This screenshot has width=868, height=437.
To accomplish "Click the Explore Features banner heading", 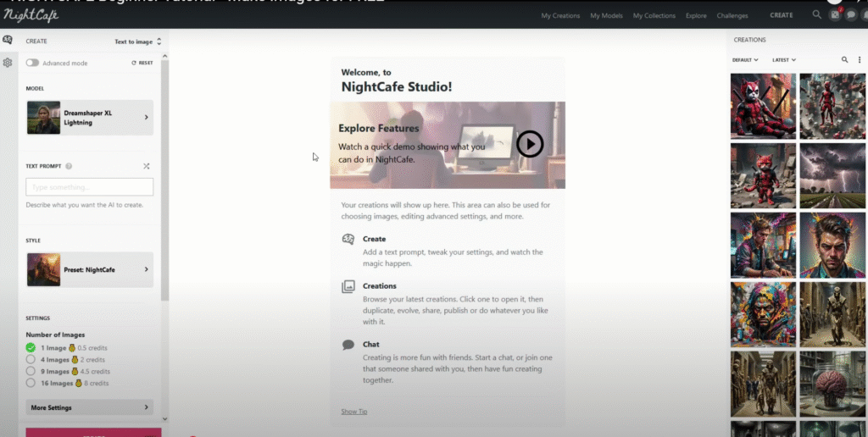I will (x=379, y=129).
